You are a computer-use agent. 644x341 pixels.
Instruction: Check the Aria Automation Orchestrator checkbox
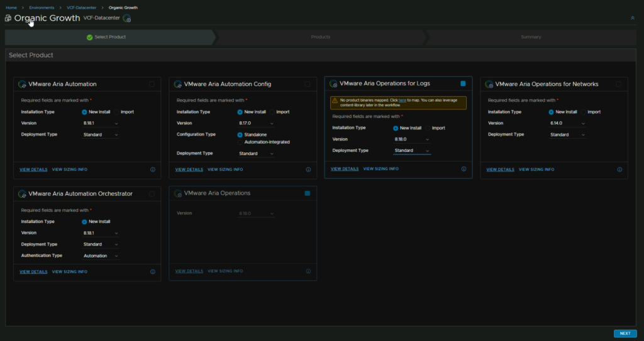pyautogui.click(x=152, y=193)
